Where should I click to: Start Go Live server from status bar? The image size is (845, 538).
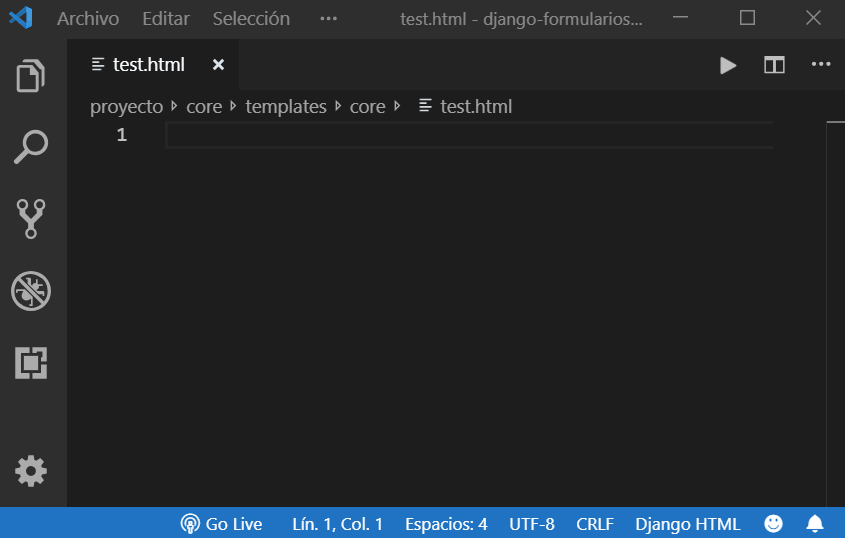tap(221, 524)
